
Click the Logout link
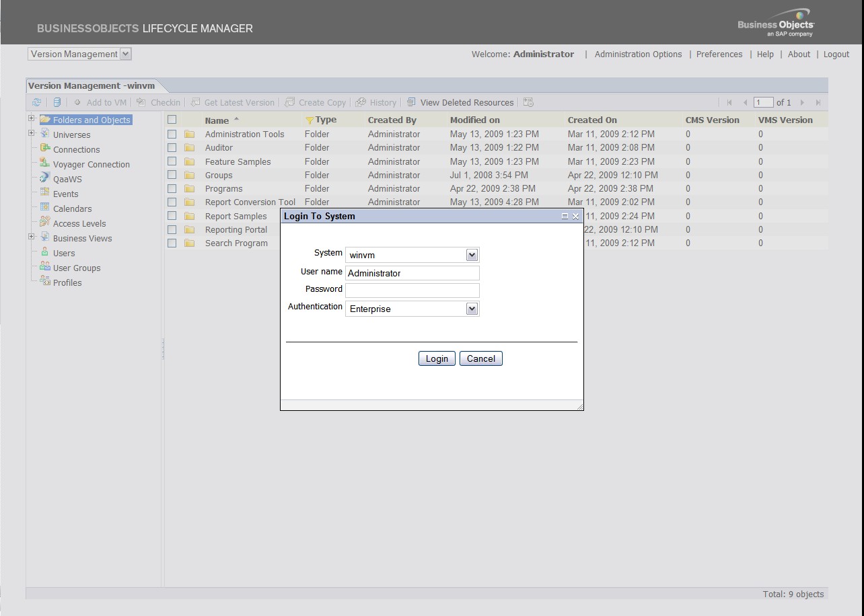(836, 54)
